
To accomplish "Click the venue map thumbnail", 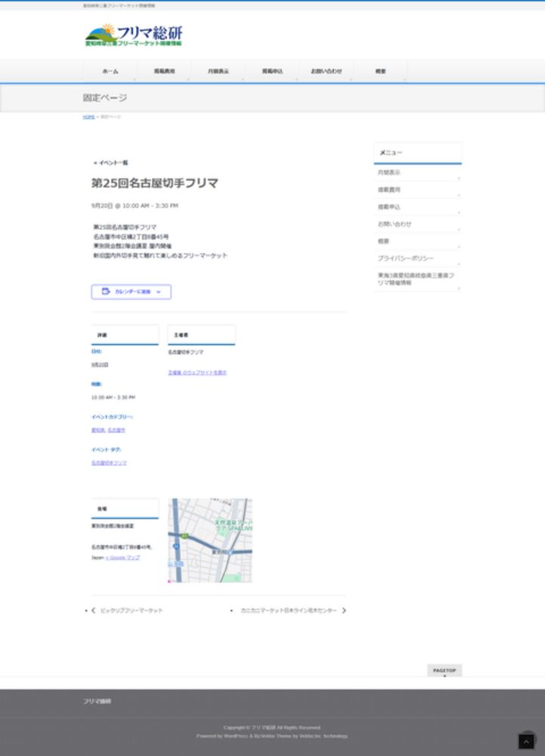I will click(x=210, y=540).
